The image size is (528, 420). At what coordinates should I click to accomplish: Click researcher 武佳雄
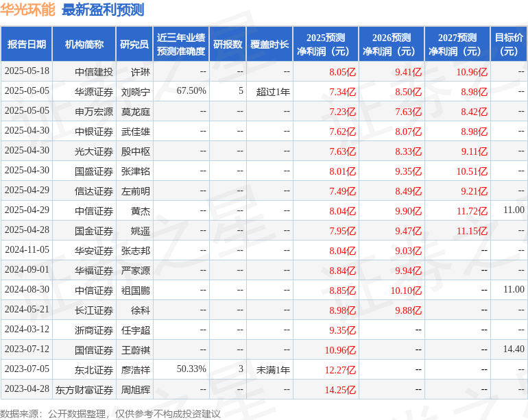click(136, 132)
